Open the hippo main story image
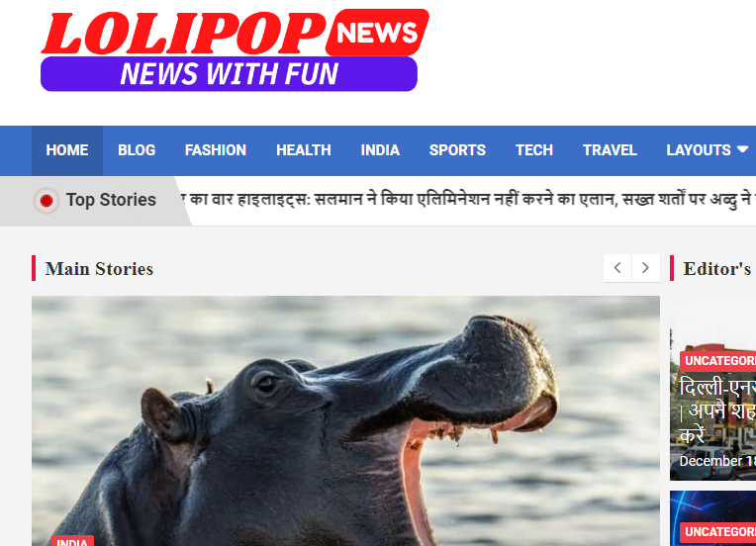Screen dimensions: 756x546 [345, 420]
